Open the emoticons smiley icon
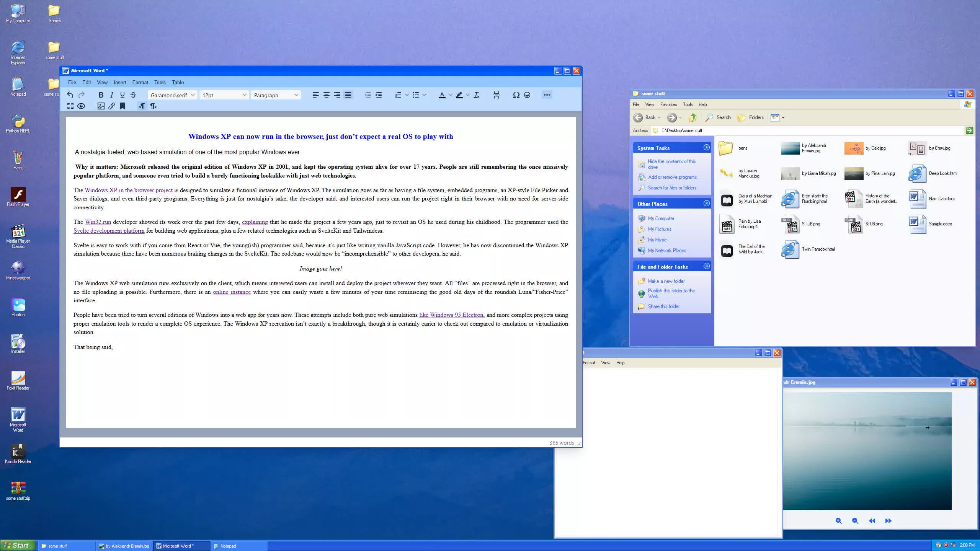 coord(527,95)
